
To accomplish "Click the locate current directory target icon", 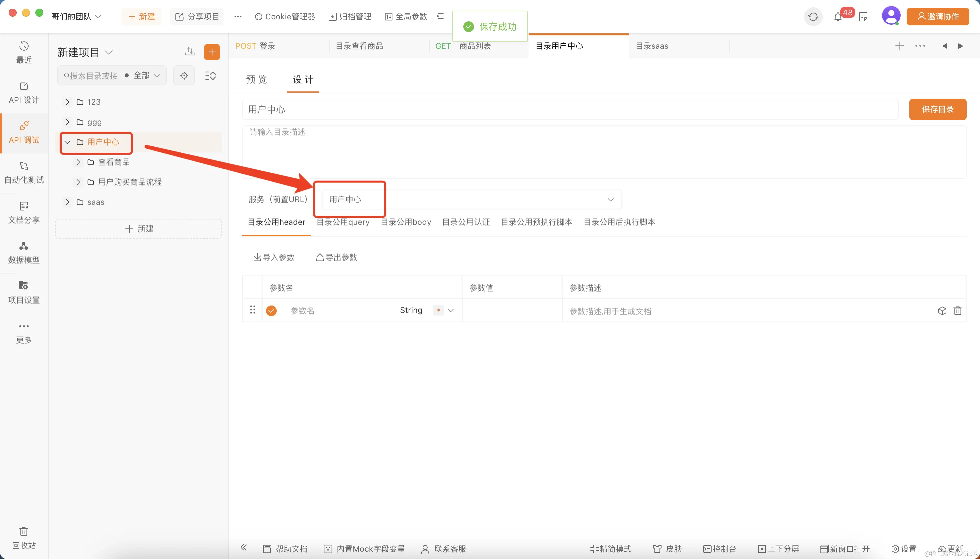I will pyautogui.click(x=184, y=76).
